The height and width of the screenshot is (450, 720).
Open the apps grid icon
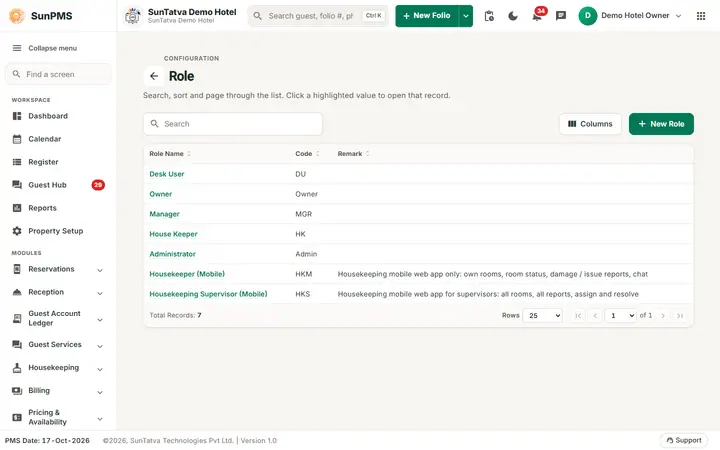click(x=701, y=16)
